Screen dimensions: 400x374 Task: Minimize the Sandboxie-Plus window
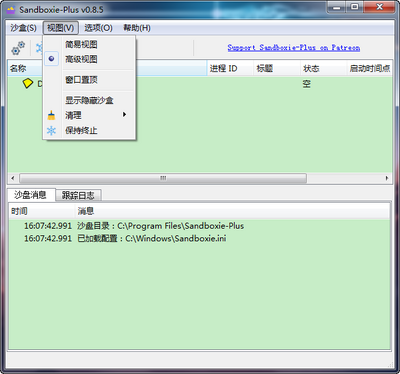(x=337, y=7)
